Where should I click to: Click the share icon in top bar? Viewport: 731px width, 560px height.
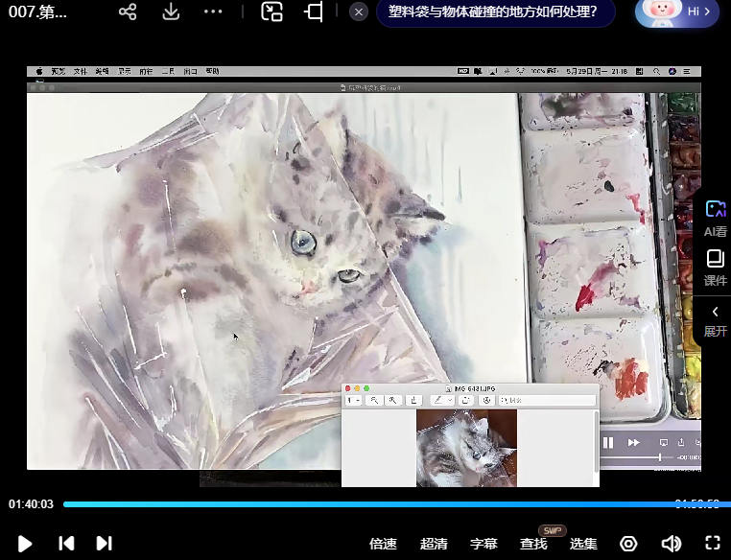128,12
